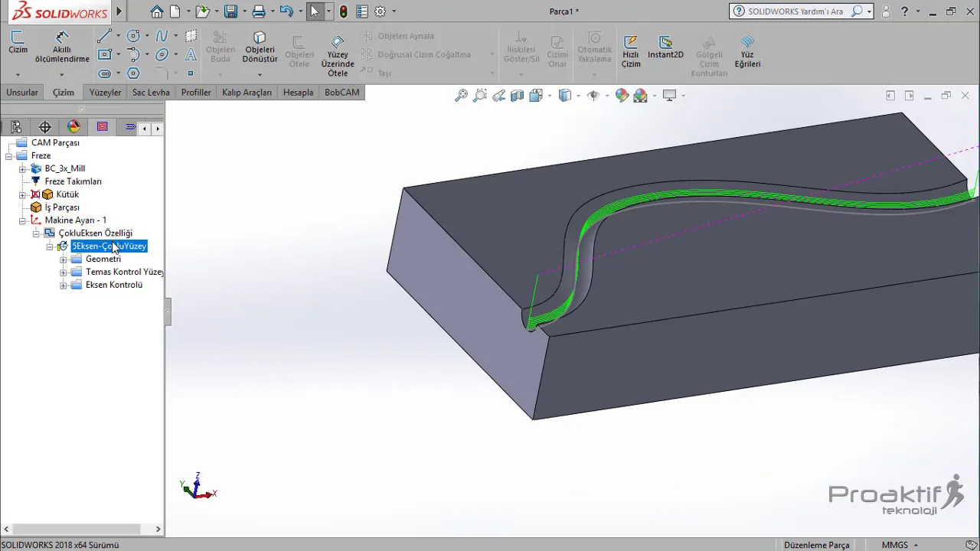The height and width of the screenshot is (551, 980).
Task: Select the Circle sketch tool
Action: [x=133, y=36]
